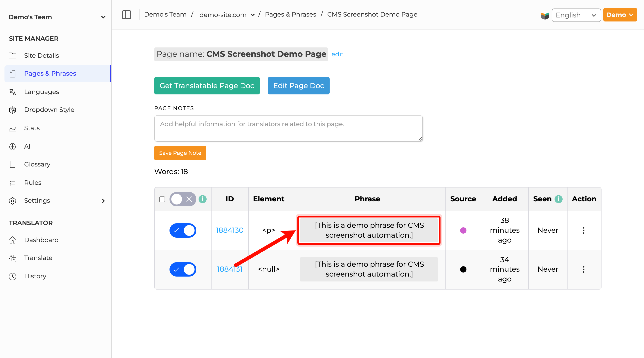Click Save Page Note button
This screenshot has height=358, width=644.
[180, 153]
